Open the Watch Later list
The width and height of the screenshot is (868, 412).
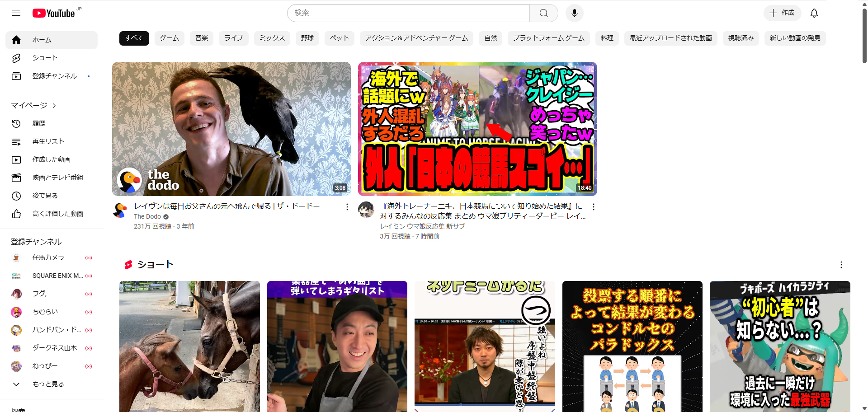pyautogui.click(x=45, y=196)
